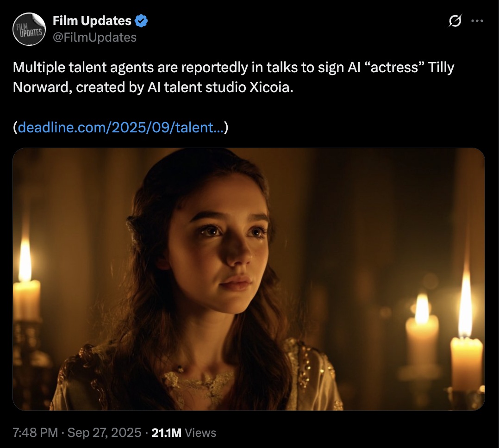
Task: Open the Grok slashed-circle icon
Action: click(x=456, y=22)
